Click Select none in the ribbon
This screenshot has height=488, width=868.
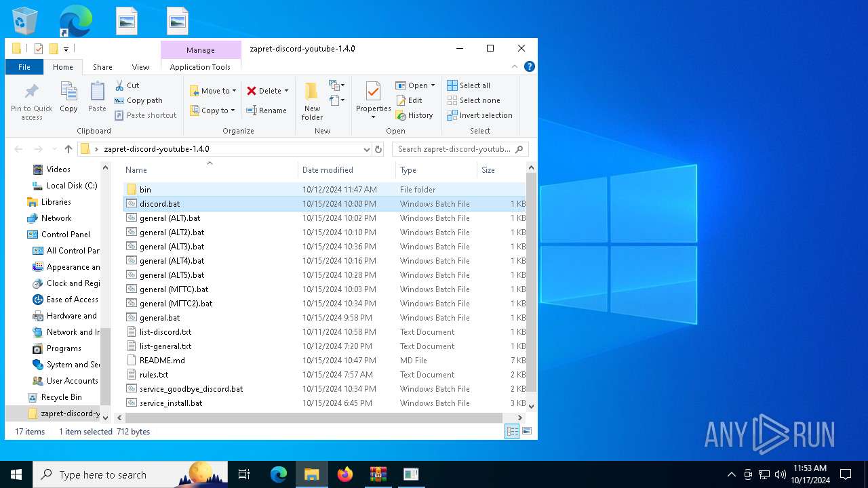coord(473,100)
